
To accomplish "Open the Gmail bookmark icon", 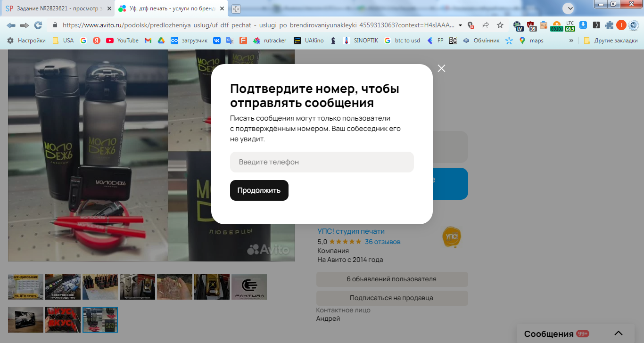I will [148, 41].
